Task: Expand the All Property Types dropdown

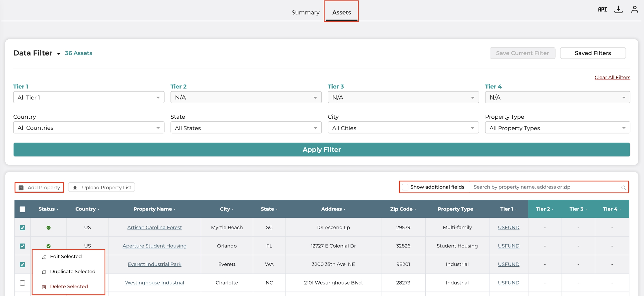Action: pyautogui.click(x=557, y=128)
